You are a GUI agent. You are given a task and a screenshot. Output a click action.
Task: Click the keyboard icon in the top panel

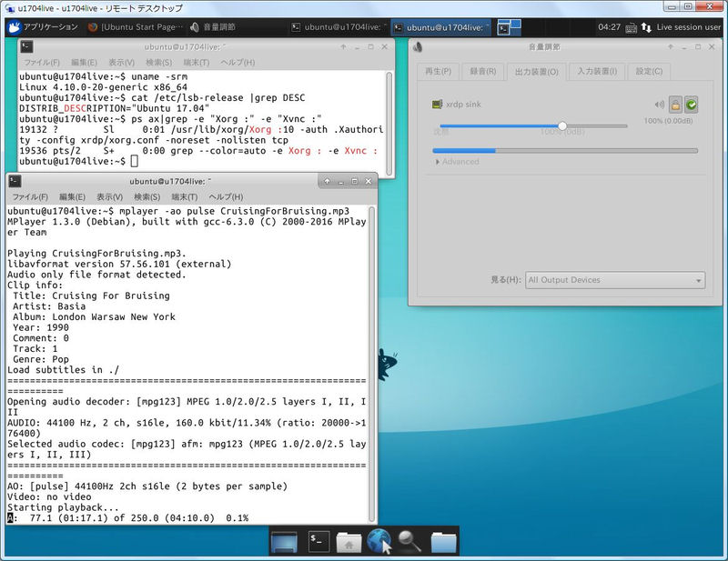631,28
